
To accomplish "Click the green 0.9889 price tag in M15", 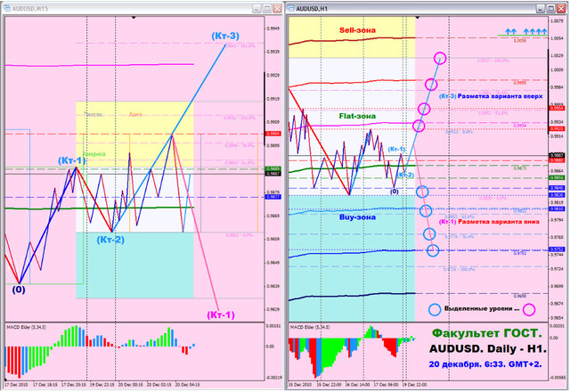I will click(x=273, y=169).
